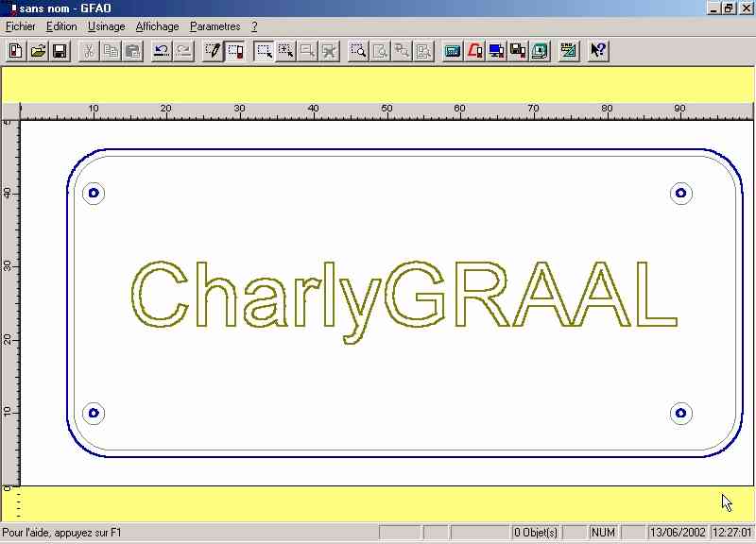Create a new document with New icon
The image size is (756, 544).
click(x=16, y=51)
